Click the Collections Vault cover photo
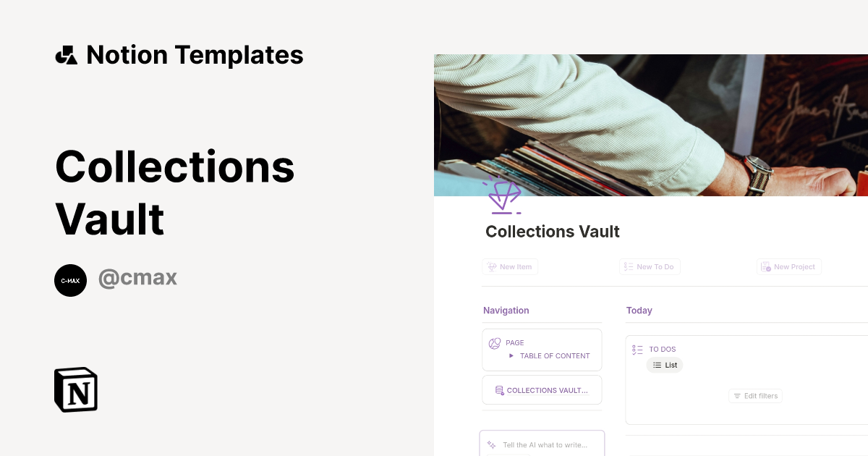868x456 pixels. click(x=651, y=123)
